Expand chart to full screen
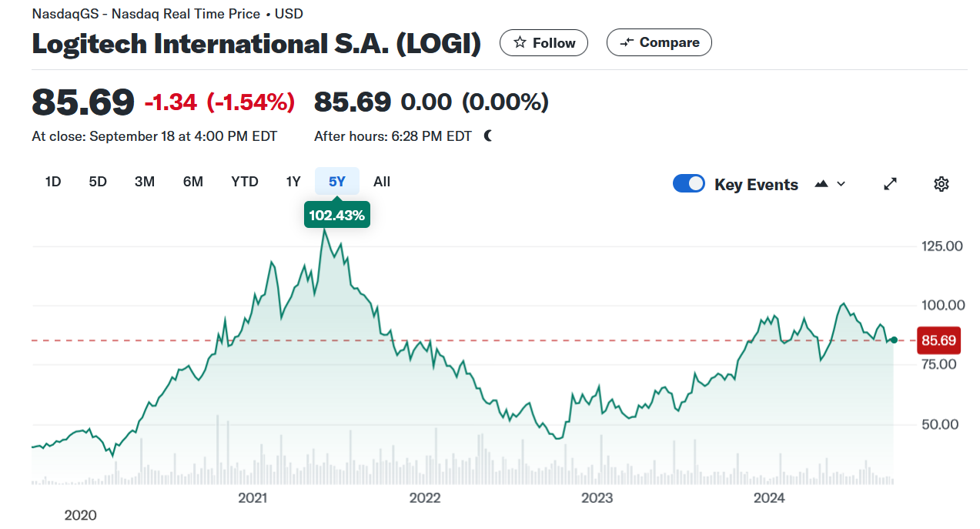980x529 pixels. pyautogui.click(x=890, y=184)
